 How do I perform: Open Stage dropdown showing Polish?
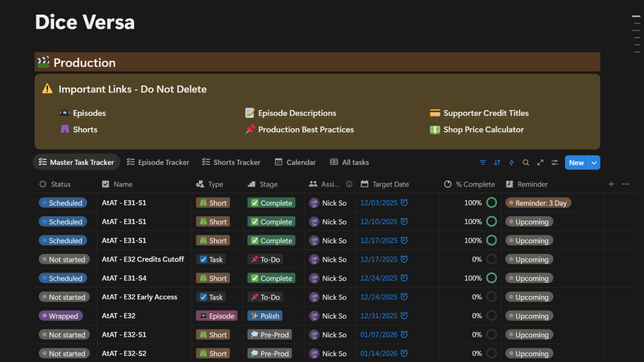265,316
